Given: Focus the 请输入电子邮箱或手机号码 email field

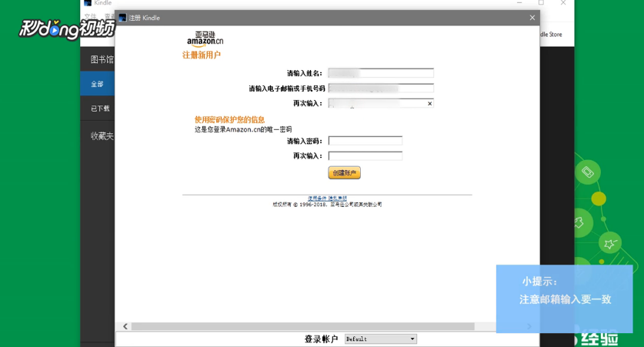Looking at the screenshot, I should click(381, 88).
